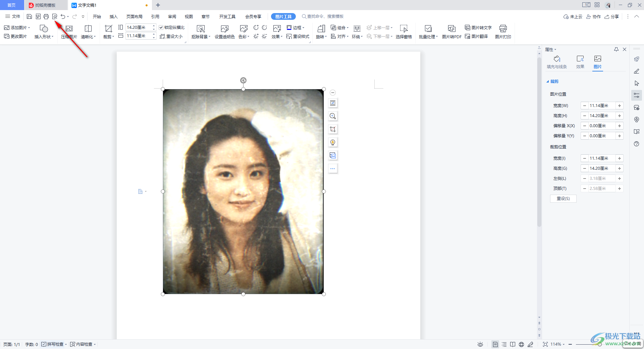Click floating crop icon beside image

coord(333,129)
